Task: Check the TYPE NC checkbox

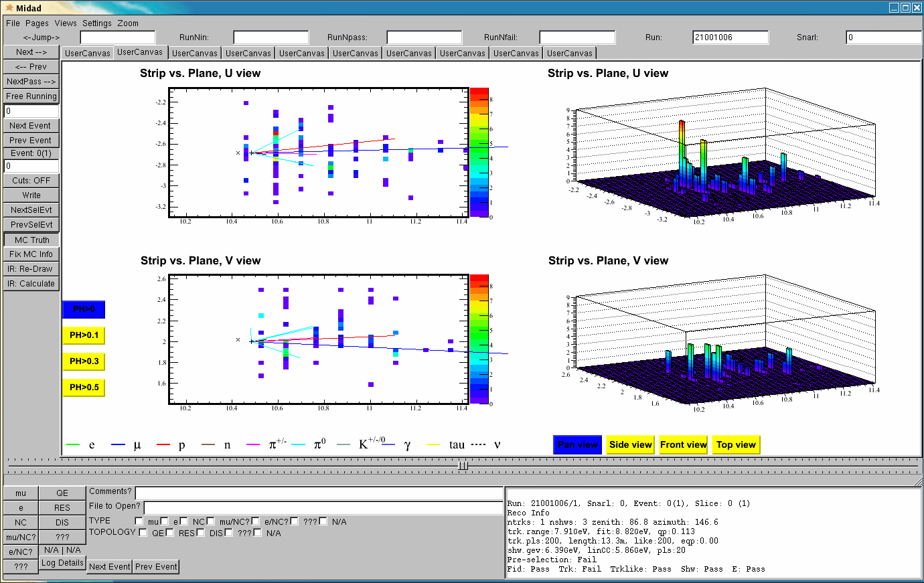Action: click(x=184, y=521)
